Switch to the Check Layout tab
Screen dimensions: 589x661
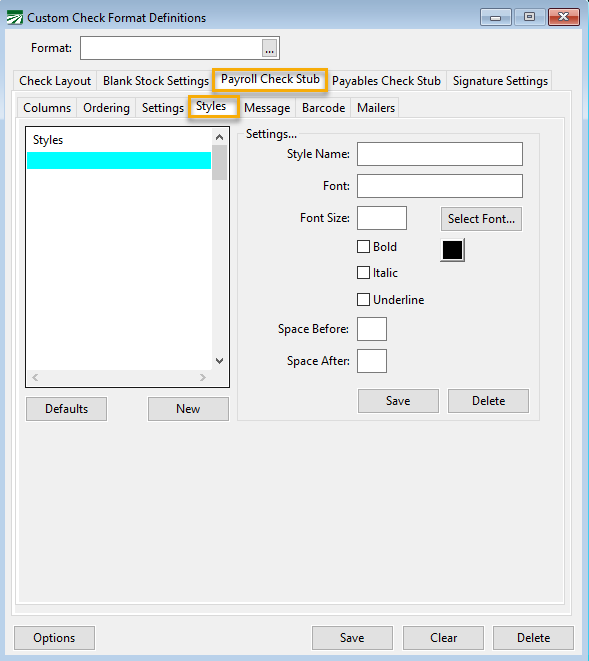pyautogui.click(x=55, y=81)
